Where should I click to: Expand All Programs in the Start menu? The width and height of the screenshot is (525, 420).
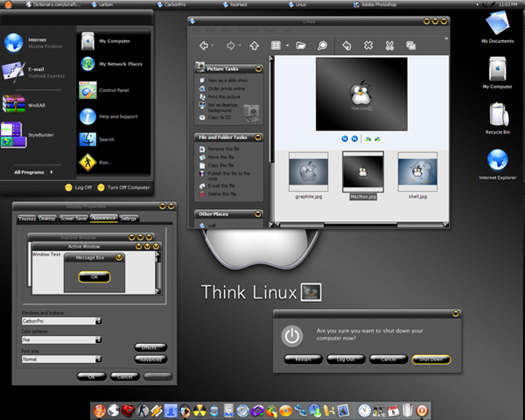pos(33,172)
